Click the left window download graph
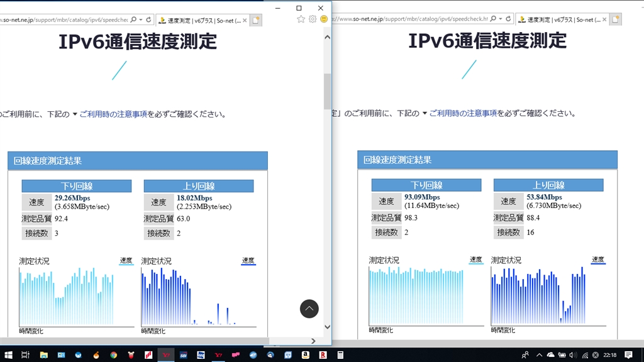644x362 pixels. click(77, 297)
